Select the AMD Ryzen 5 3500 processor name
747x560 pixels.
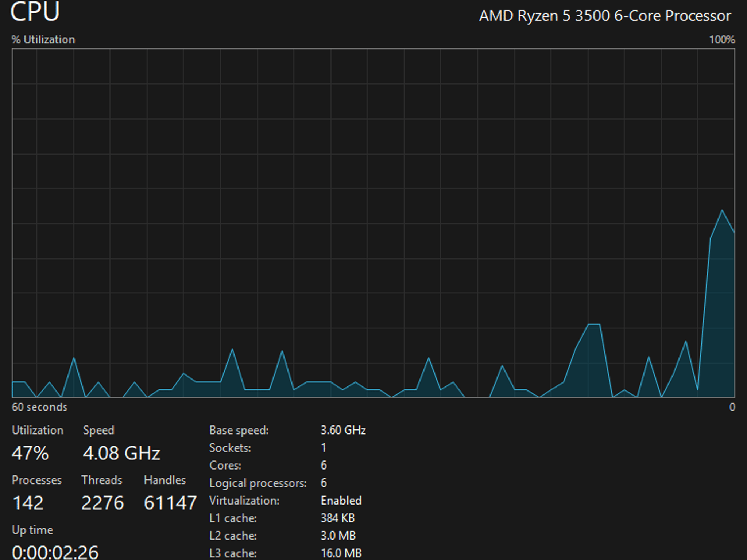tap(605, 16)
